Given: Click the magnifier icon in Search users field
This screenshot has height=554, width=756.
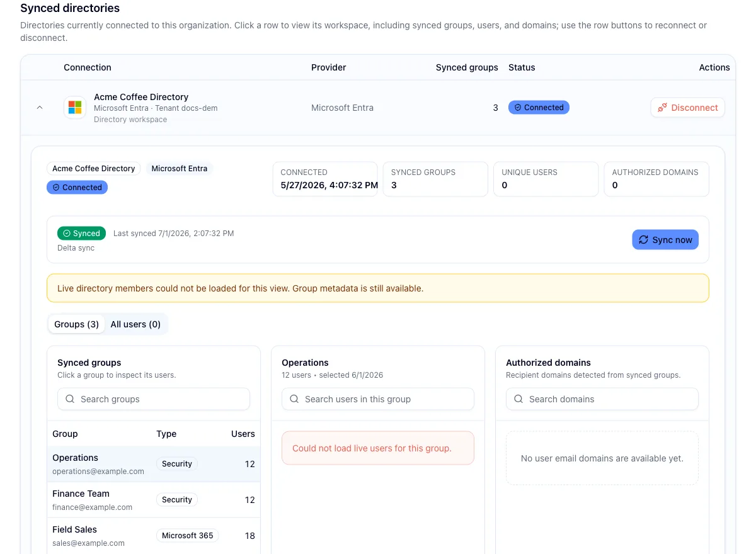Looking at the screenshot, I should (x=294, y=399).
